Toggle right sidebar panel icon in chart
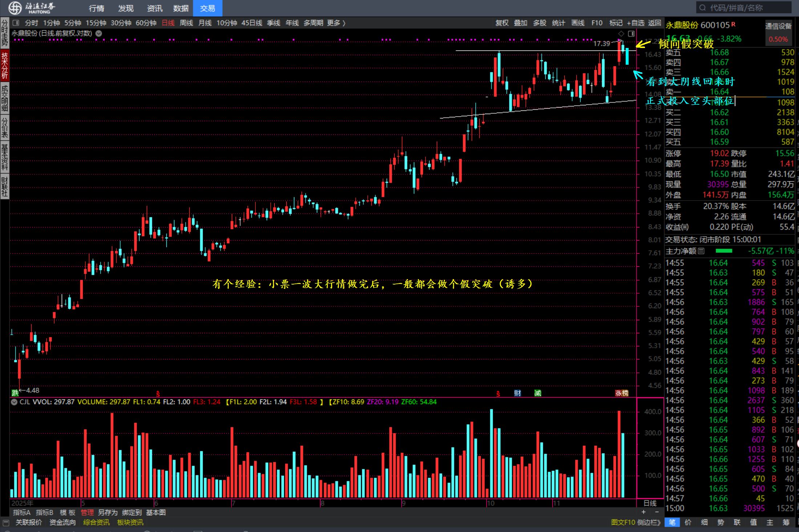Image resolution: width=799 pixels, height=532 pixels. [x=631, y=33]
